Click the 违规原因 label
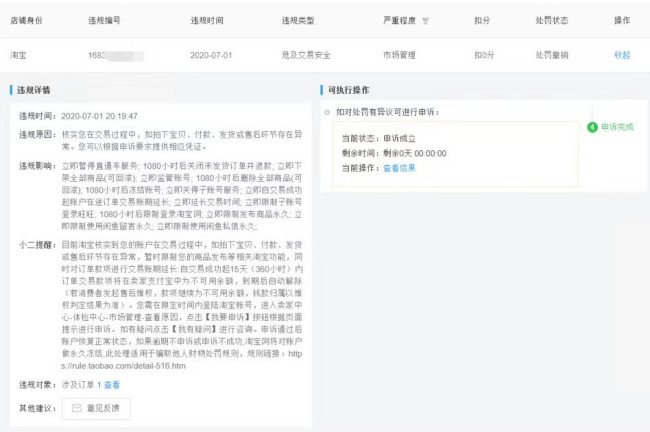The image size is (650, 432). click(37, 134)
